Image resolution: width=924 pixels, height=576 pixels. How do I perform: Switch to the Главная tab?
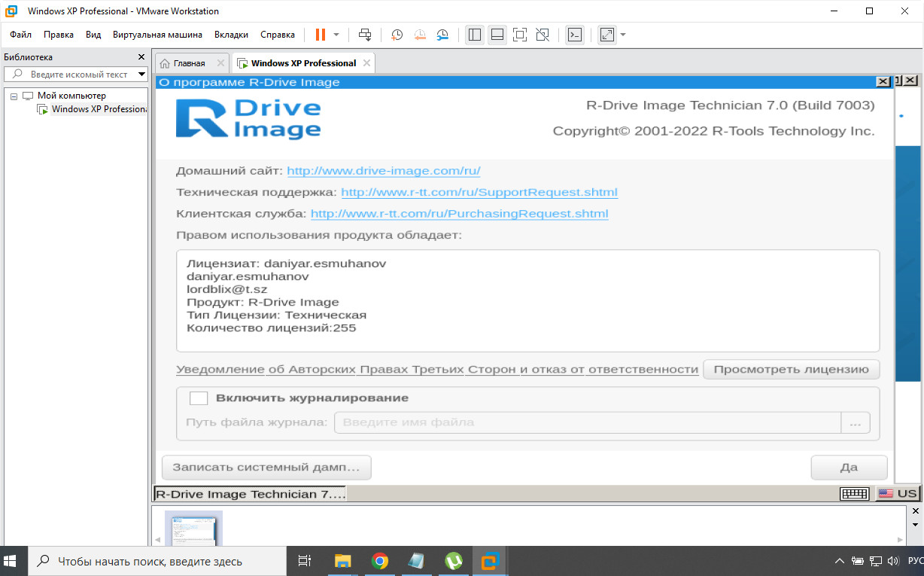189,63
